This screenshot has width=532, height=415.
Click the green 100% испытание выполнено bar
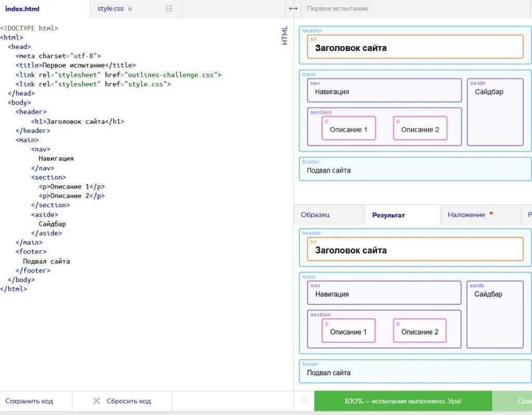pos(403,401)
